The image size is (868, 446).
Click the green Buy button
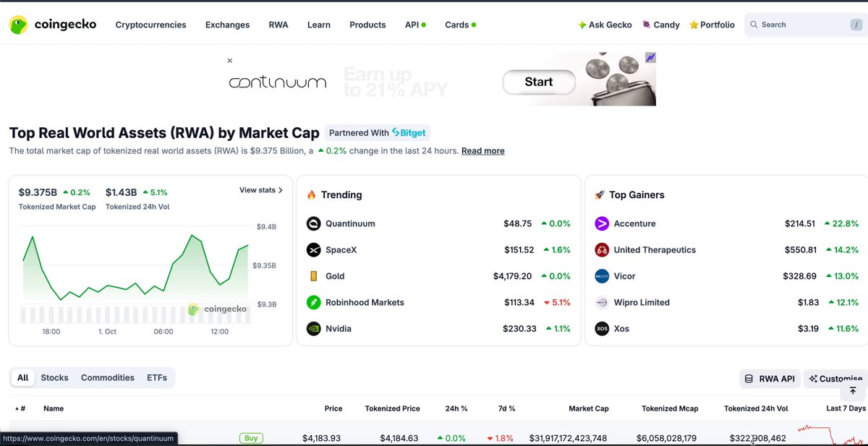click(251, 438)
